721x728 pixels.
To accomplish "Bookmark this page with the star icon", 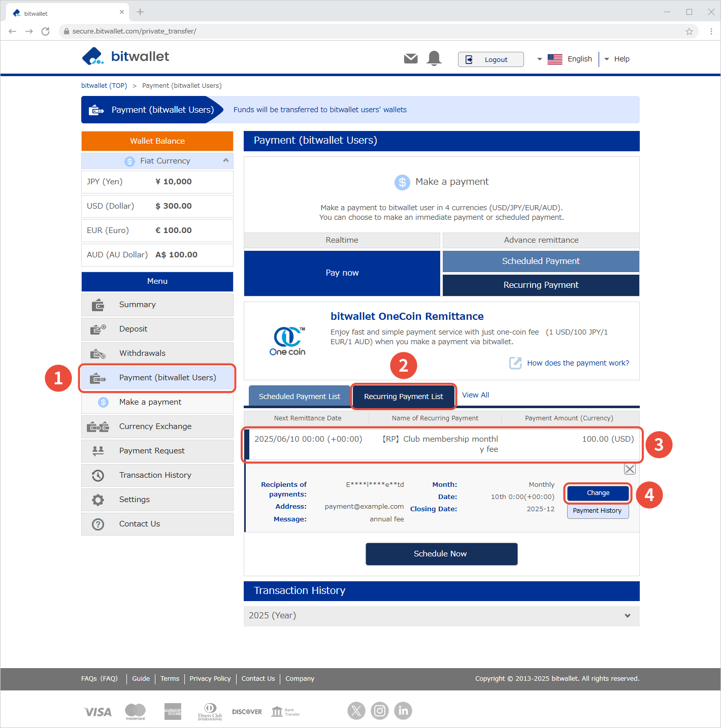I will pyautogui.click(x=689, y=31).
